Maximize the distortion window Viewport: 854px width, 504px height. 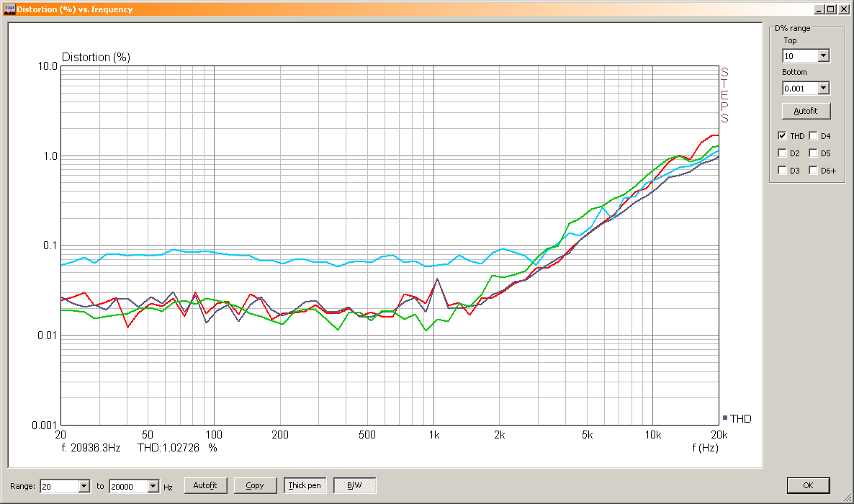[x=830, y=9]
